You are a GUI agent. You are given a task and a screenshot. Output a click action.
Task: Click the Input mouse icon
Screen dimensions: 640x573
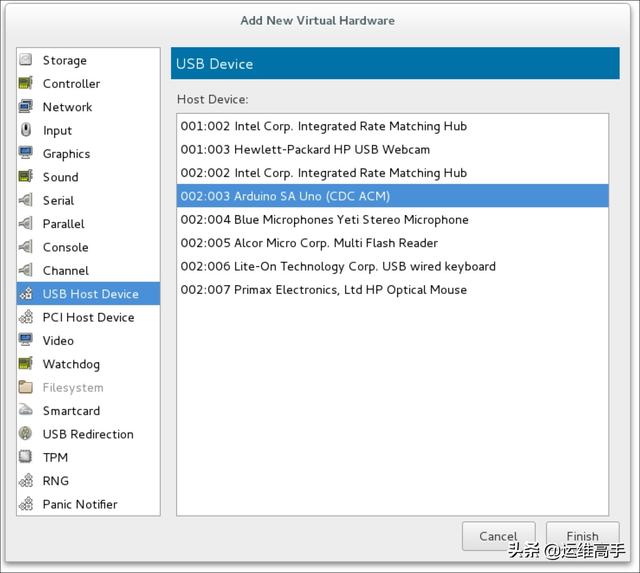point(26,130)
